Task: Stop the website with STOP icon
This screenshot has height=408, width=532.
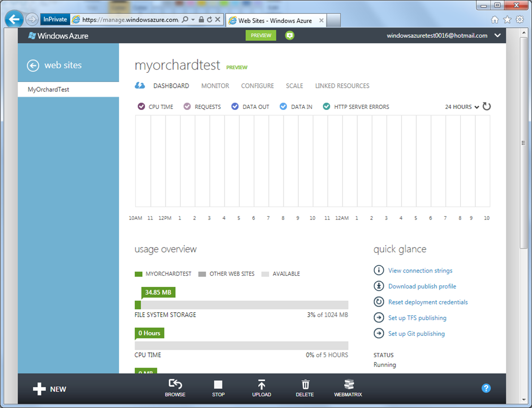Action: tap(218, 385)
